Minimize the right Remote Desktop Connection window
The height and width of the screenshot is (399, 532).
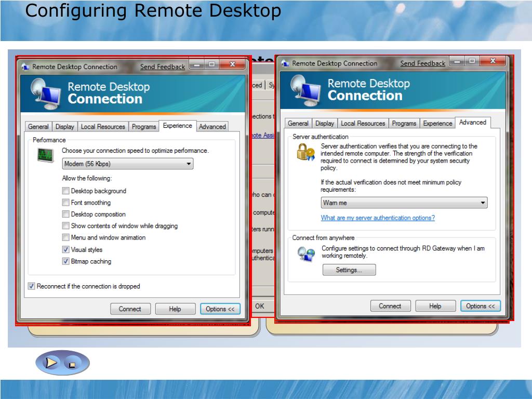[x=457, y=61]
